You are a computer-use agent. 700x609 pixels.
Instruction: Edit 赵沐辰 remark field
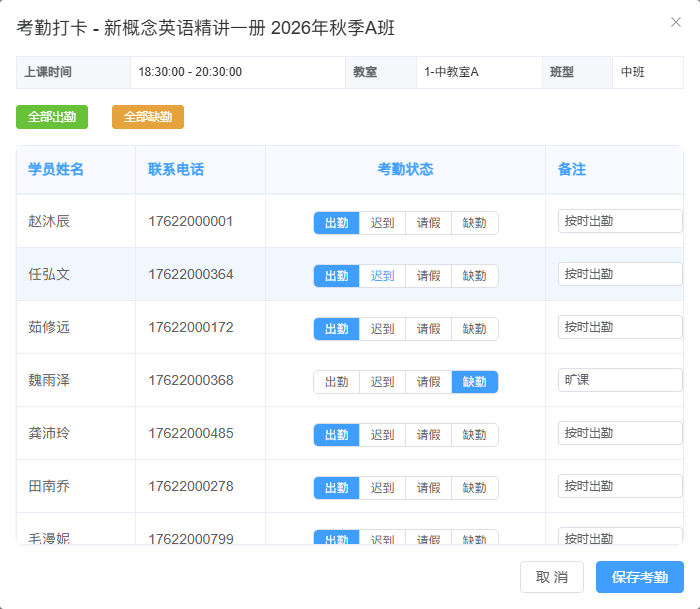click(x=620, y=221)
